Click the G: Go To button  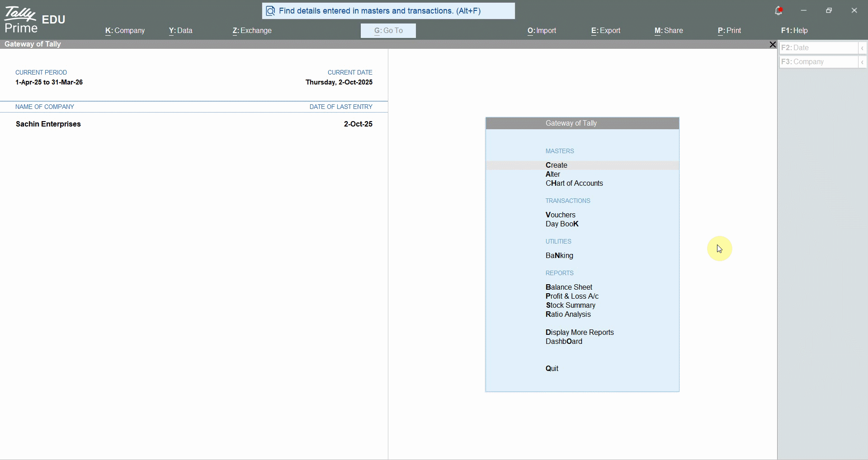pos(388,31)
